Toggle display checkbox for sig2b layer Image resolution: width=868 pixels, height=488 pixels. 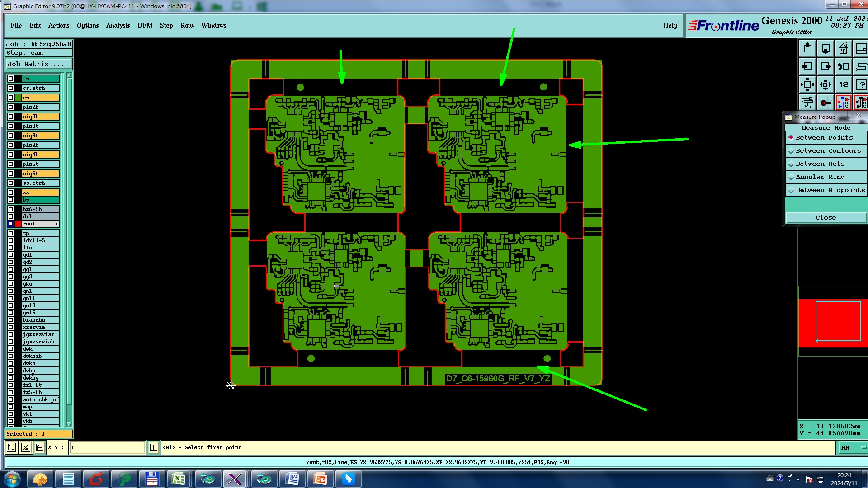(11, 117)
